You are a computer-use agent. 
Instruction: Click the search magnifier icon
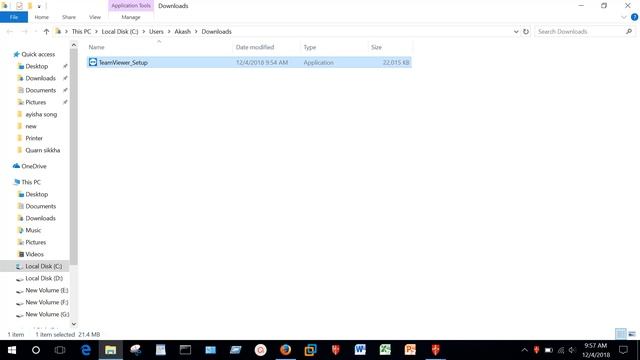(629, 31)
